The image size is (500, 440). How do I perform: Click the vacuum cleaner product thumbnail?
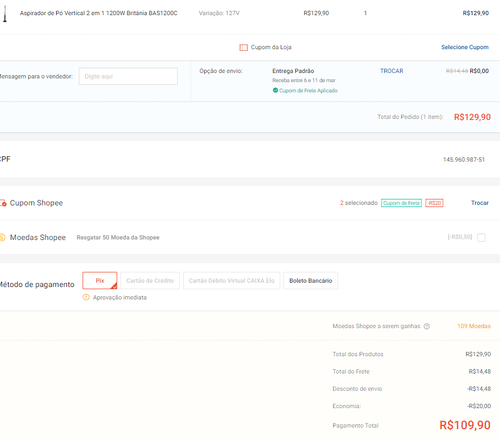point(5,14)
